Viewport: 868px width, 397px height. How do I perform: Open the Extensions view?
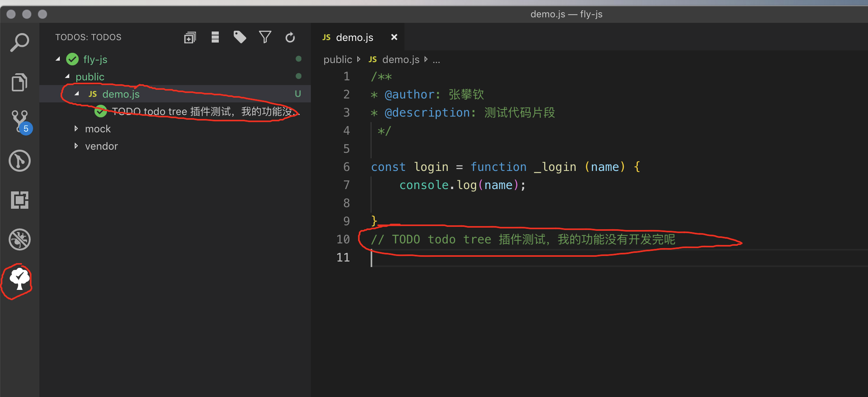point(20,200)
